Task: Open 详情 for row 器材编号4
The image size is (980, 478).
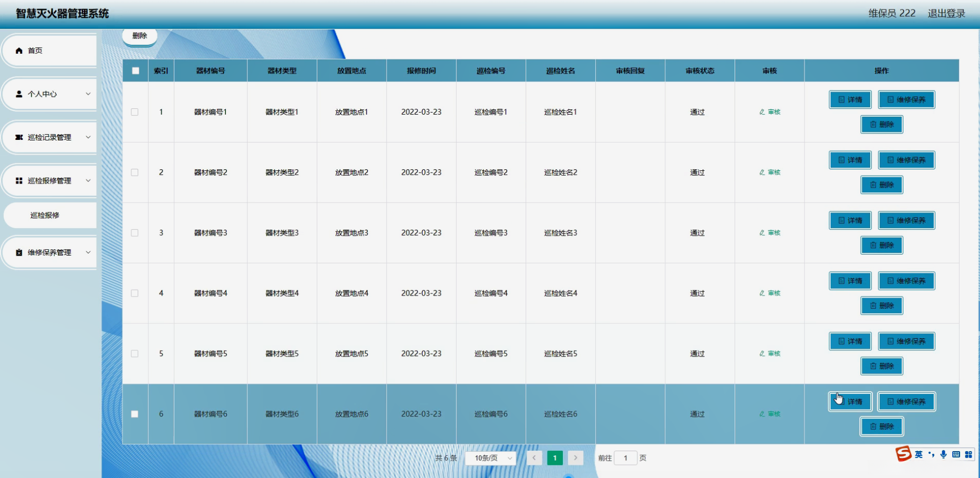Action: point(850,281)
